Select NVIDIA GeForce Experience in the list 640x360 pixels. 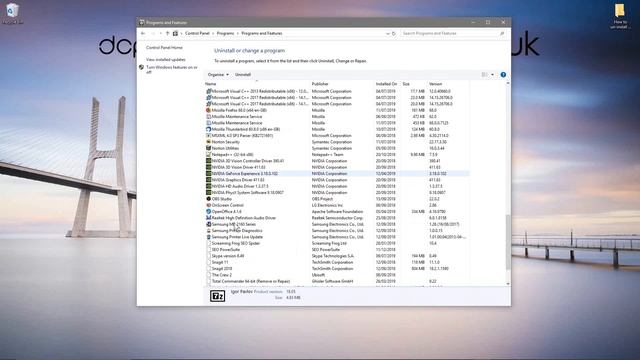337,173
